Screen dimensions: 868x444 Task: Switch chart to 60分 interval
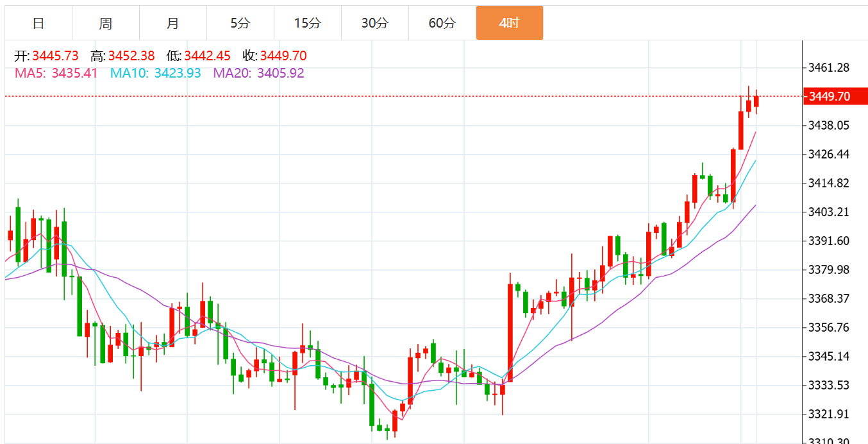tap(442, 24)
